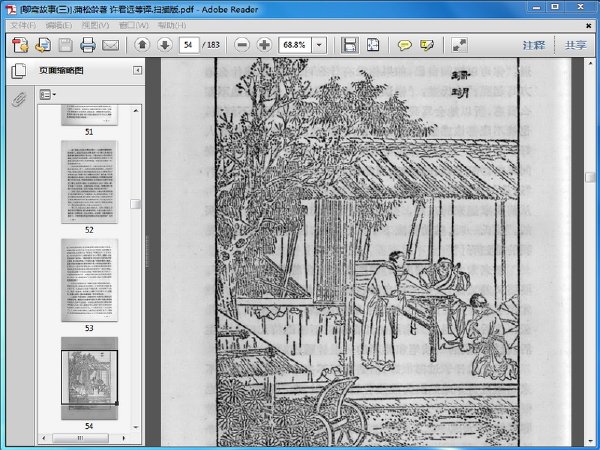Go to previous page up arrow
600x450 pixels.
(142, 45)
